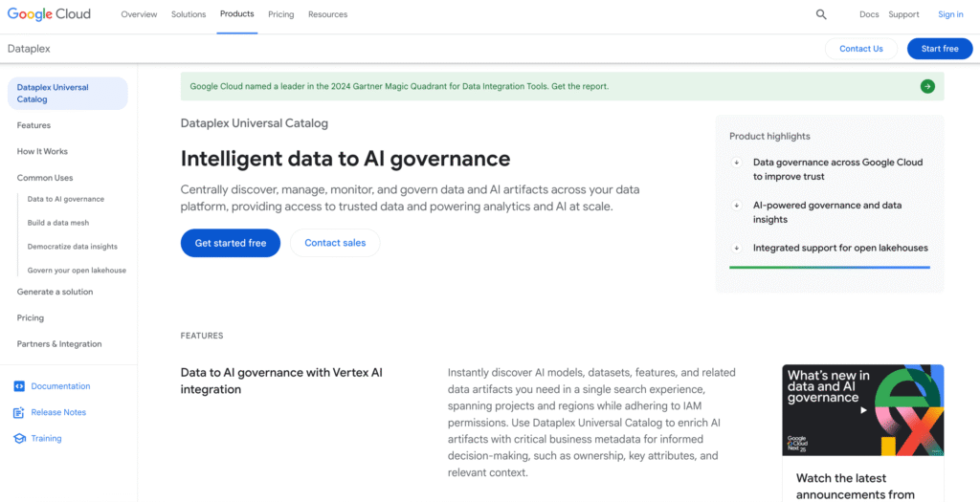The width and height of the screenshot is (980, 502).
Task: Click the Dataplex breadcrumb title
Action: [29, 49]
